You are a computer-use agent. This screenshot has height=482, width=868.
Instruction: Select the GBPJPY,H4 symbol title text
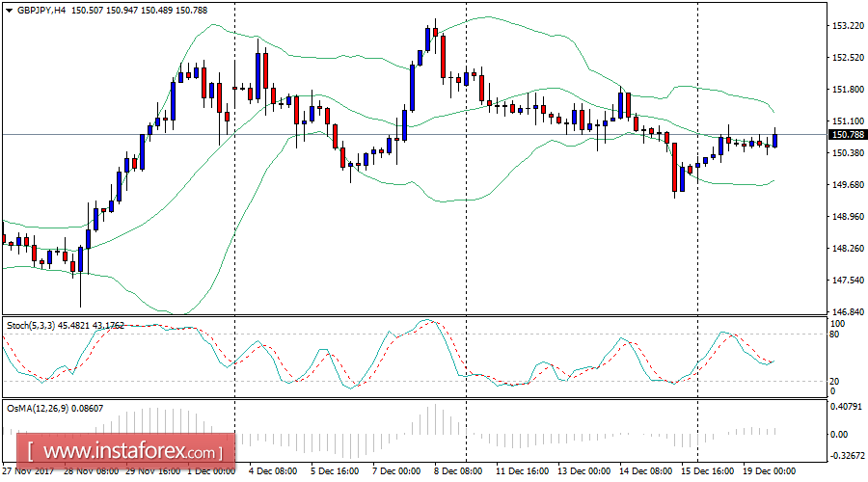coord(41,10)
